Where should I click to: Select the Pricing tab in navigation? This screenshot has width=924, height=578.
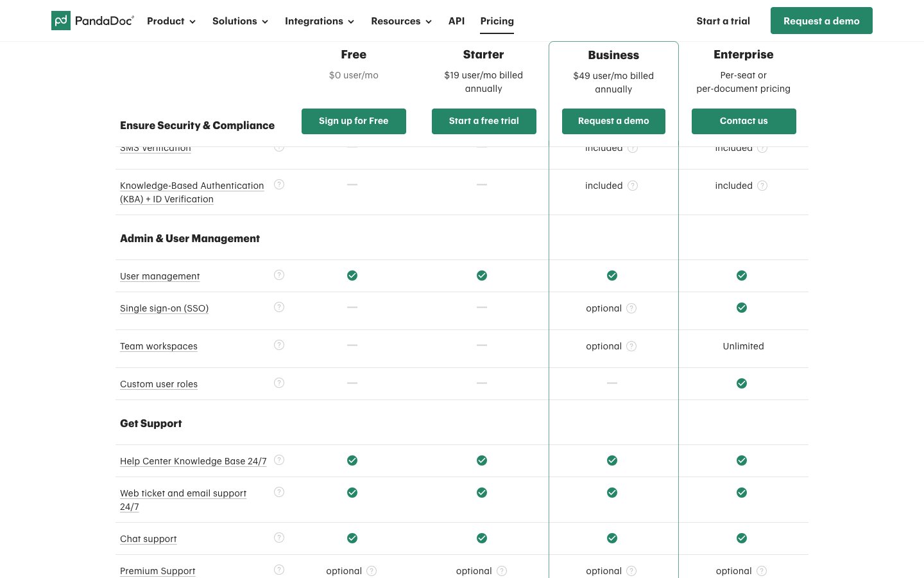click(497, 21)
